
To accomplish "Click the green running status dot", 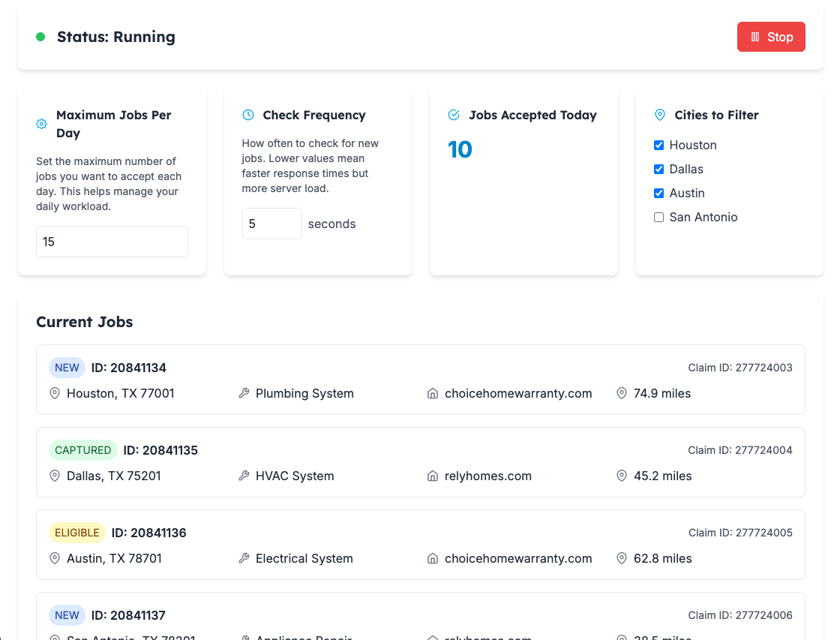I will tap(40, 37).
